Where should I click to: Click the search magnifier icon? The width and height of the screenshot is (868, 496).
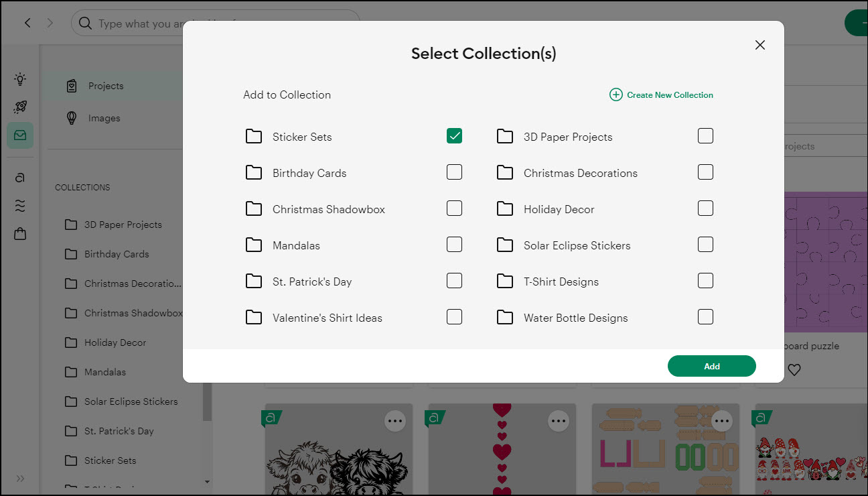(84, 22)
